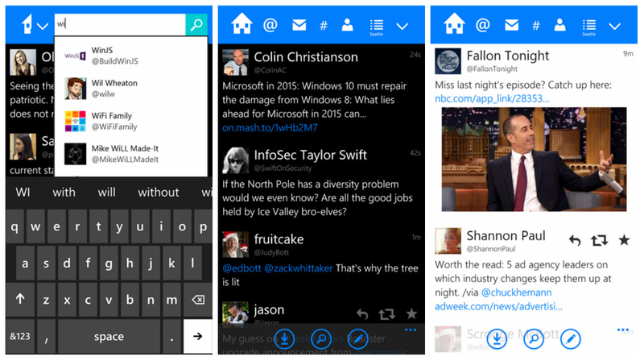
Task: Favorite jason's tweet with star
Action: point(411,314)
